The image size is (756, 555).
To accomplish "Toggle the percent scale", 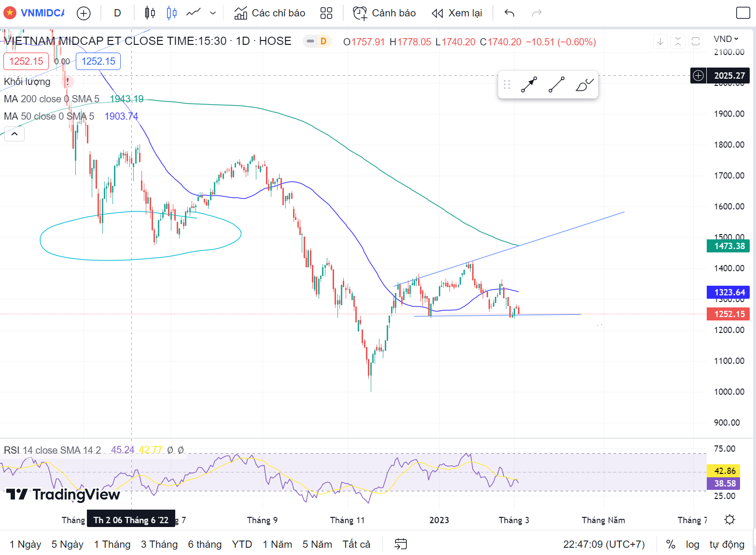I will (671, 544).
